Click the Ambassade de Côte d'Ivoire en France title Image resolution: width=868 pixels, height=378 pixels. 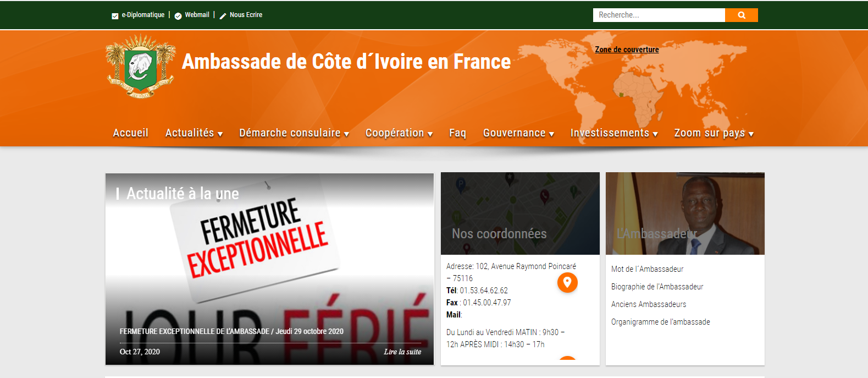(346, 62)
